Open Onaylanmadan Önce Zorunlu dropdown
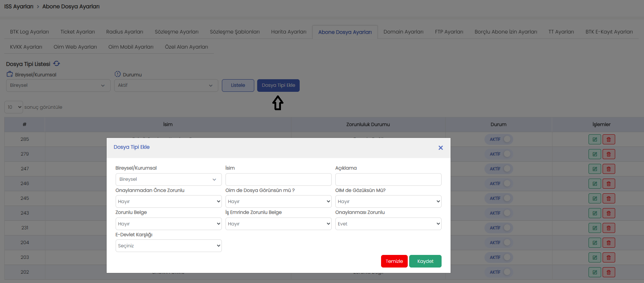The height and width of the screenshot is (283, 644). tap(169, 202)
